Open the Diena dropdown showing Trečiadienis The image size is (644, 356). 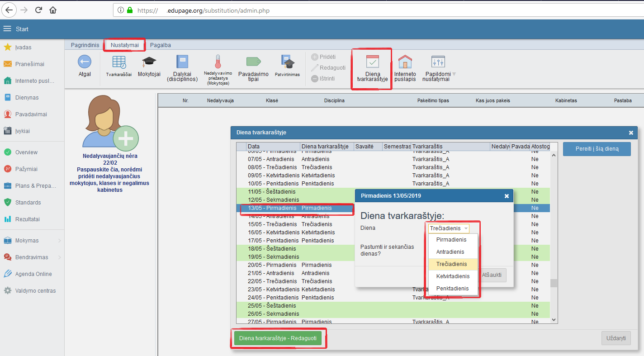(x=449, y=228)
